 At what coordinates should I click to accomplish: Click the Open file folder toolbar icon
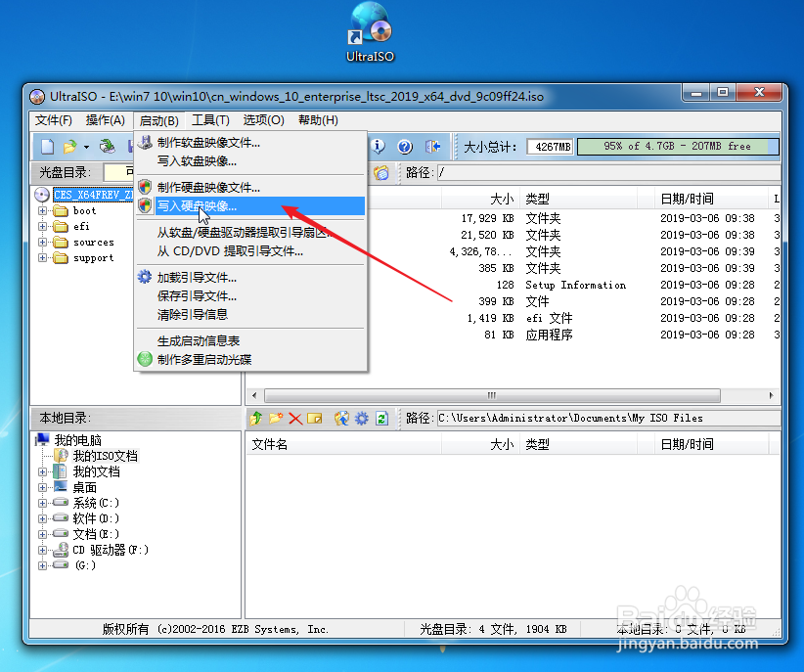point(69,147)
